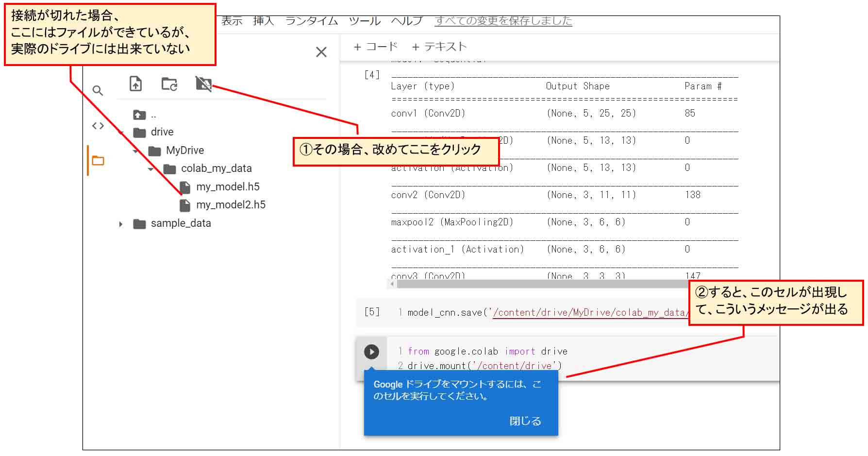Open the ツール menu

(x=365, y=21)
